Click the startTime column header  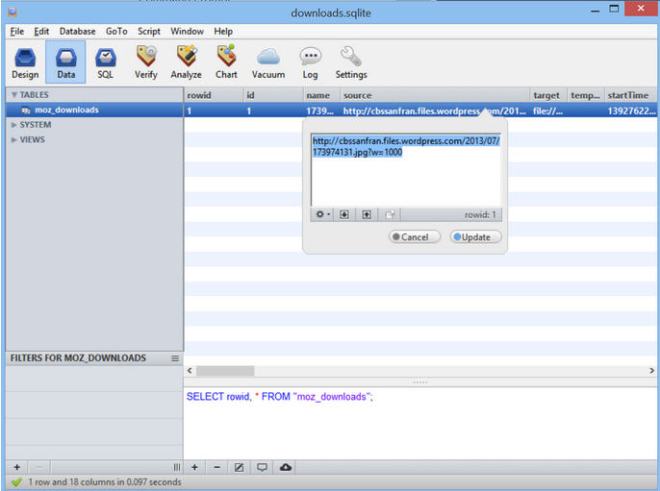(x=630, y=95)
